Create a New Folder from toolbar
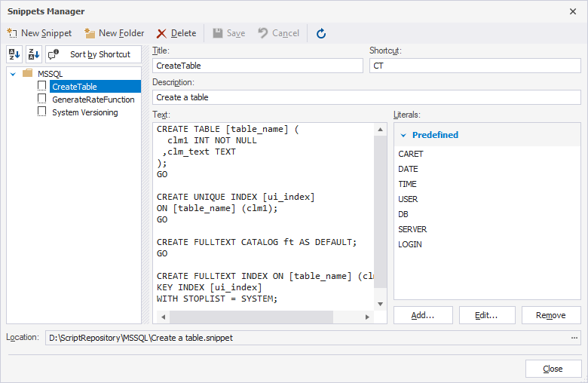 115,33
